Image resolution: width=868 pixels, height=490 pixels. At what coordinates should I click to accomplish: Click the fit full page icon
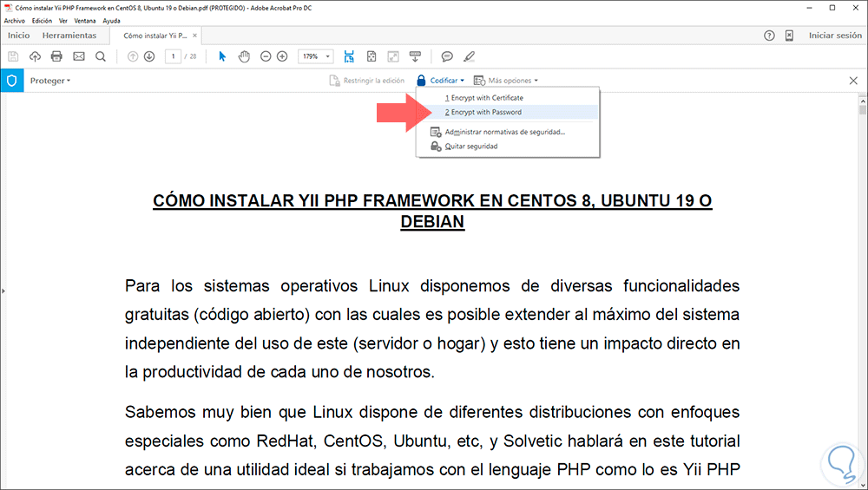coord(372,56)
